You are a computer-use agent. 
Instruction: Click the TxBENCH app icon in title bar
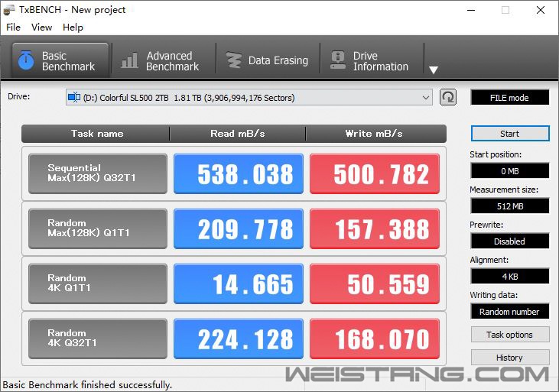pos(9,10)
